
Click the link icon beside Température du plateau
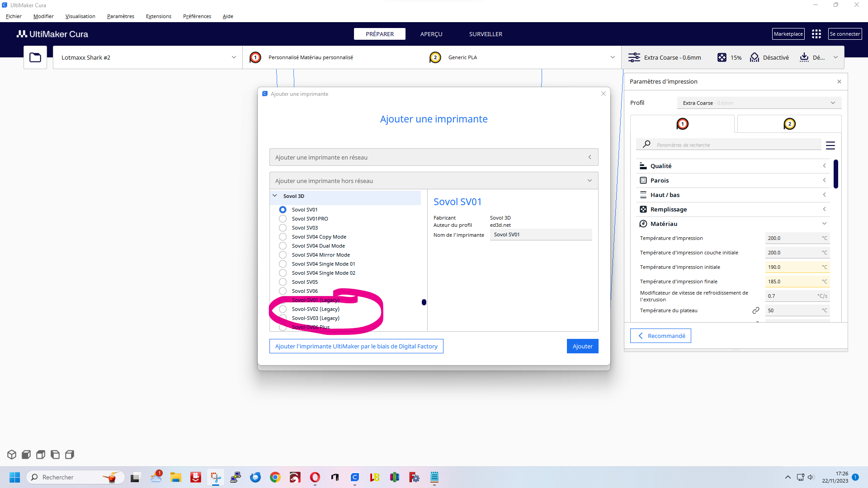[x=755, y=310]
